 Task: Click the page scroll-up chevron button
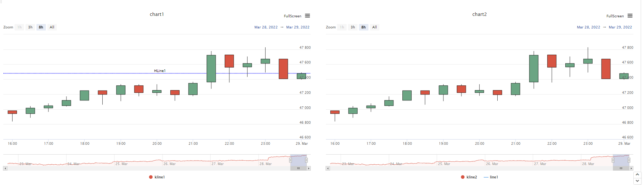tap(637, 175)
